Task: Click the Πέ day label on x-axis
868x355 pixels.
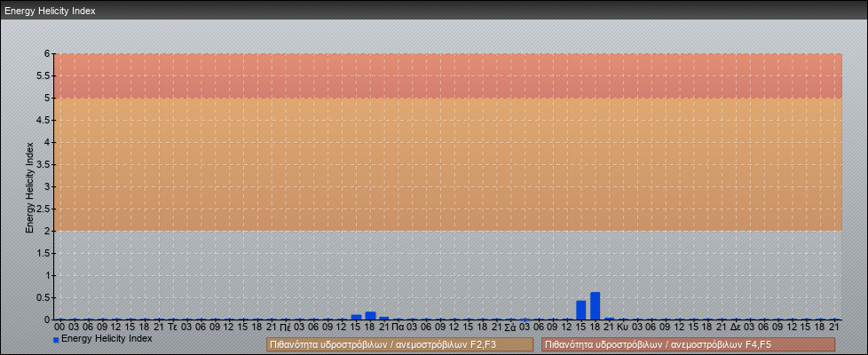Action: coord(285,327)
